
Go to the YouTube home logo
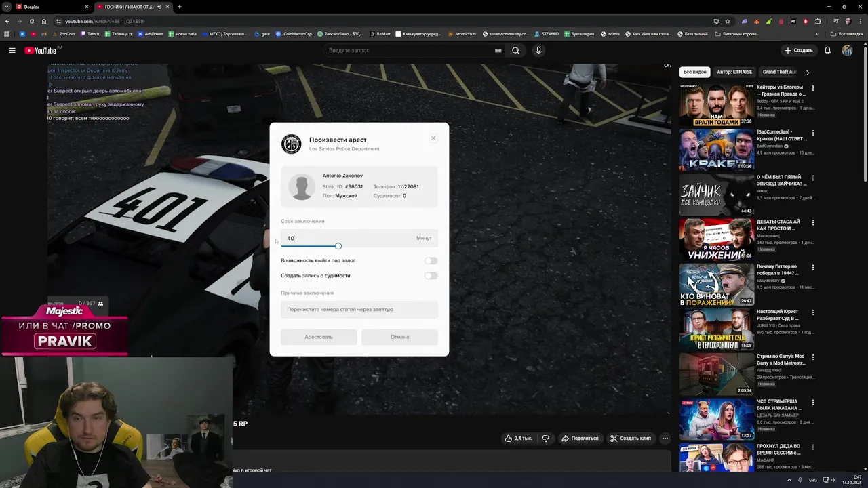click(x=41, y=50)
